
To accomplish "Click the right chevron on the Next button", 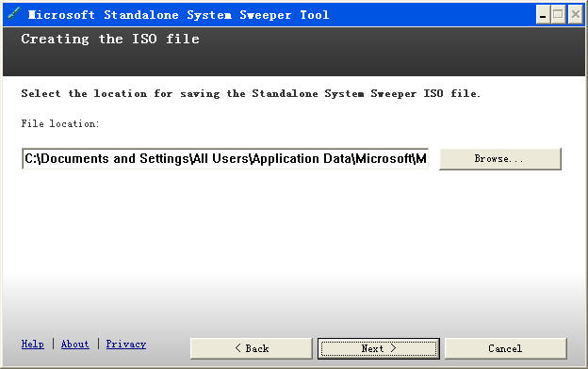I will click(x=393, y=348).
